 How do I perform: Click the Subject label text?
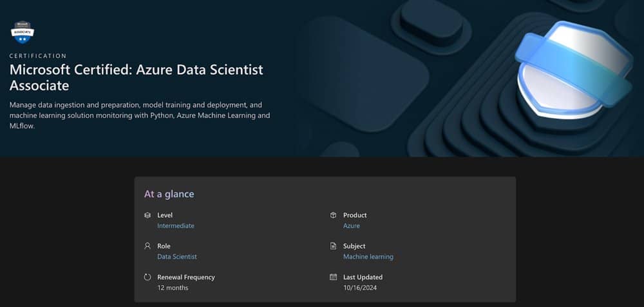pos(354,246)
